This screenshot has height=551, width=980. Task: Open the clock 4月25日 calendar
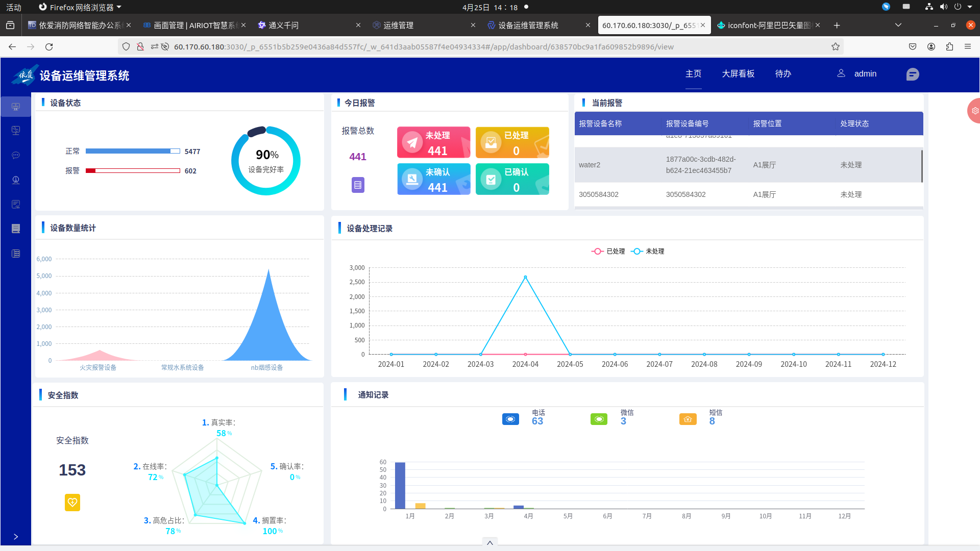489,7
